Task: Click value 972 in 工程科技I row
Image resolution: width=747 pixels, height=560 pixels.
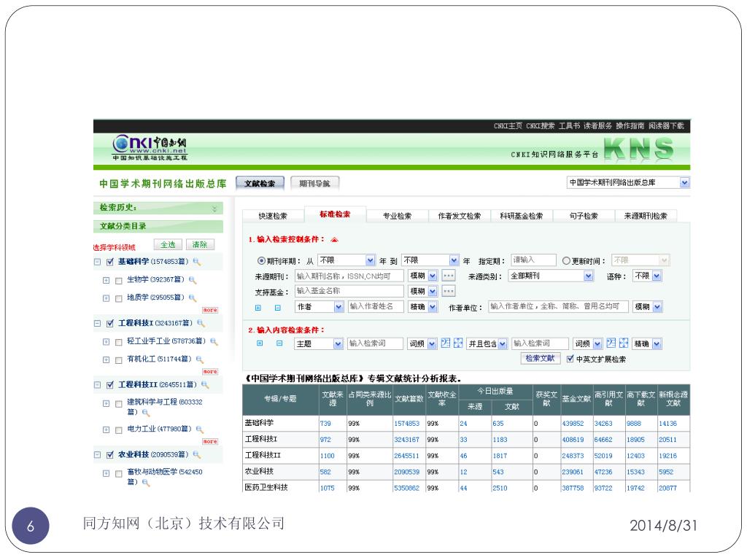Action: click(325, 440)
